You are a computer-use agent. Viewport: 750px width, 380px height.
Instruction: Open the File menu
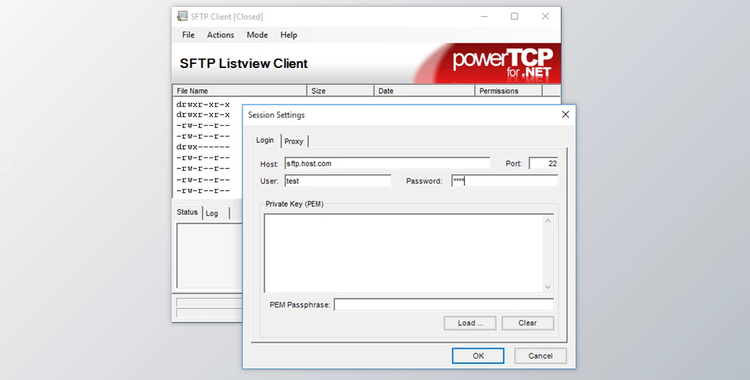tap(188, 35)
